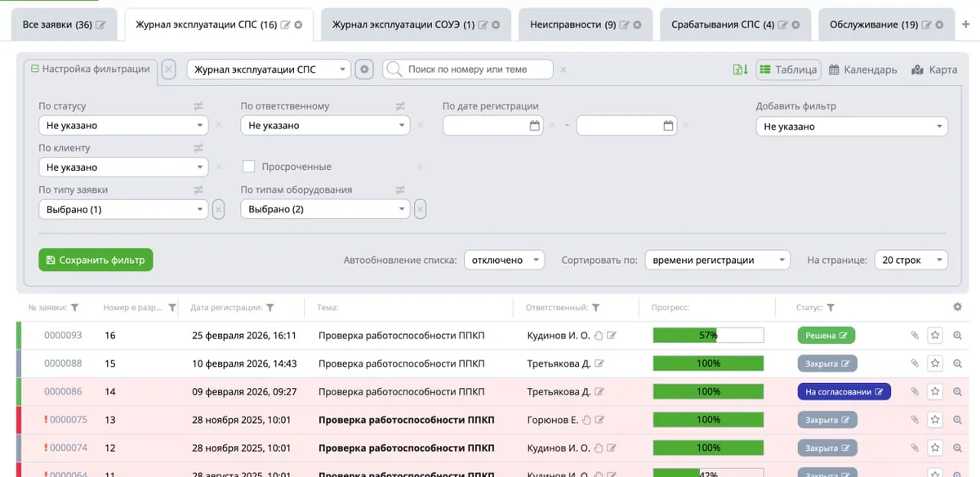
Task: Switch to Календарь view
Action: (863, 69)
